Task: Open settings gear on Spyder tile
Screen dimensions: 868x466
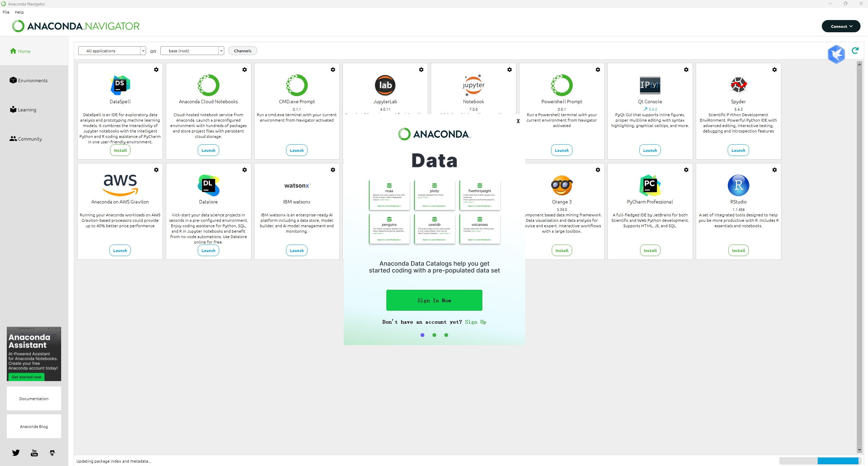Action: point(774,70)
